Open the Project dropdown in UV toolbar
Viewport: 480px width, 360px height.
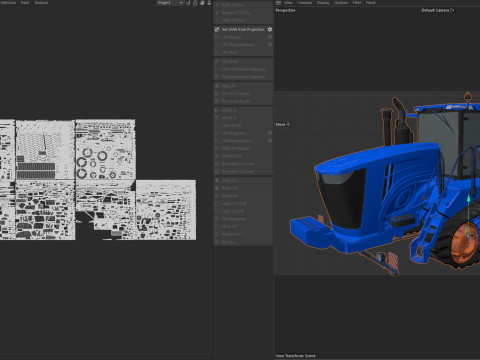tap(170, 3)
